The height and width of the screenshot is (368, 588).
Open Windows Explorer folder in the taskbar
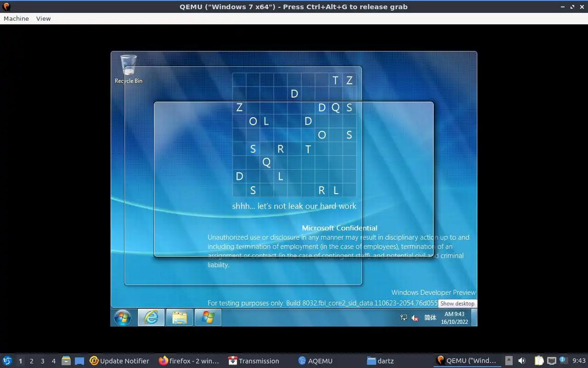pyautogui.click(x=179, y=317)
